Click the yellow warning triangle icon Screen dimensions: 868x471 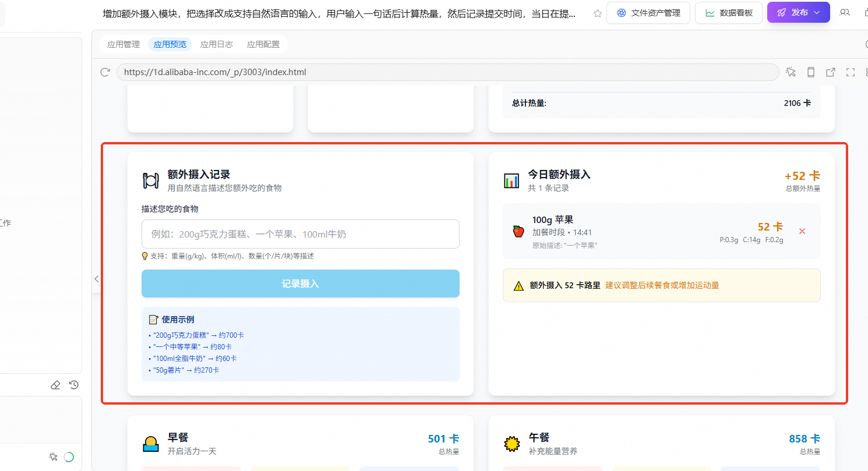point(518,286)
